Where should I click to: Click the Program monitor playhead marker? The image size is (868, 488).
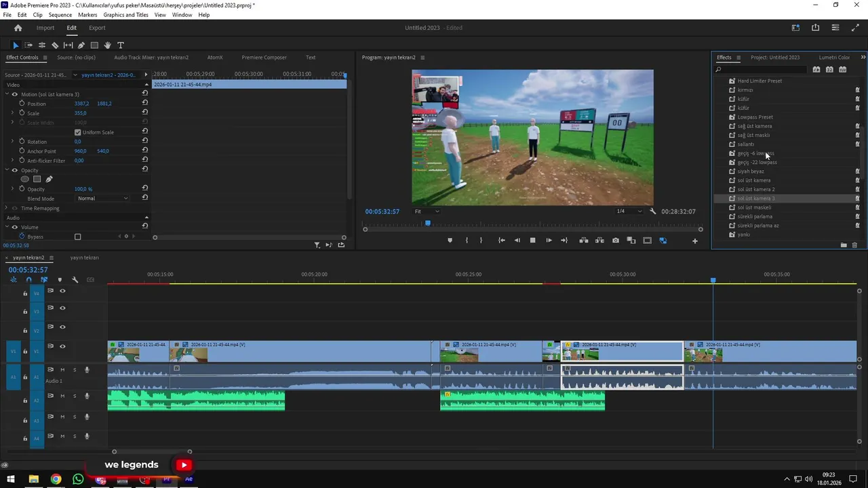pos(428,223)
